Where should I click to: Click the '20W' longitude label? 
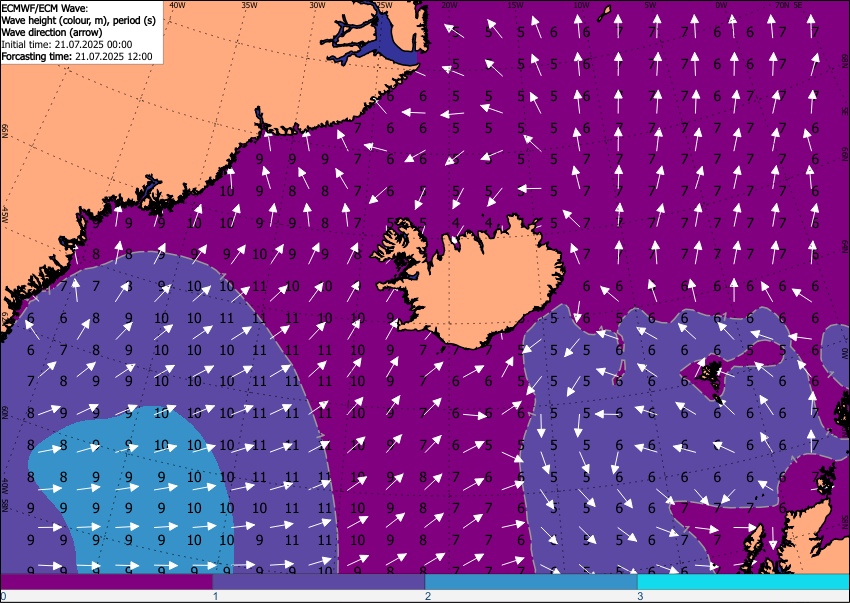point(449,5)
